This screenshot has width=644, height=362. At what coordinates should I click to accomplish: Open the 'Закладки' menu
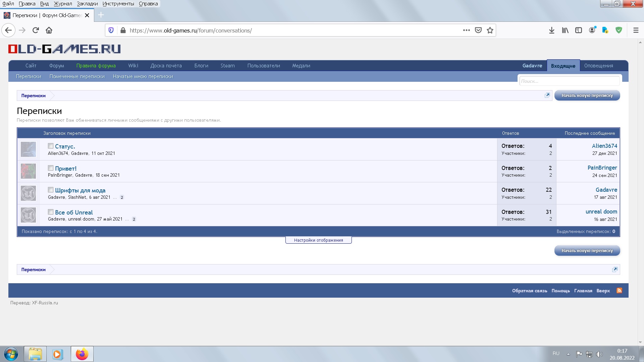click(87, 4)
